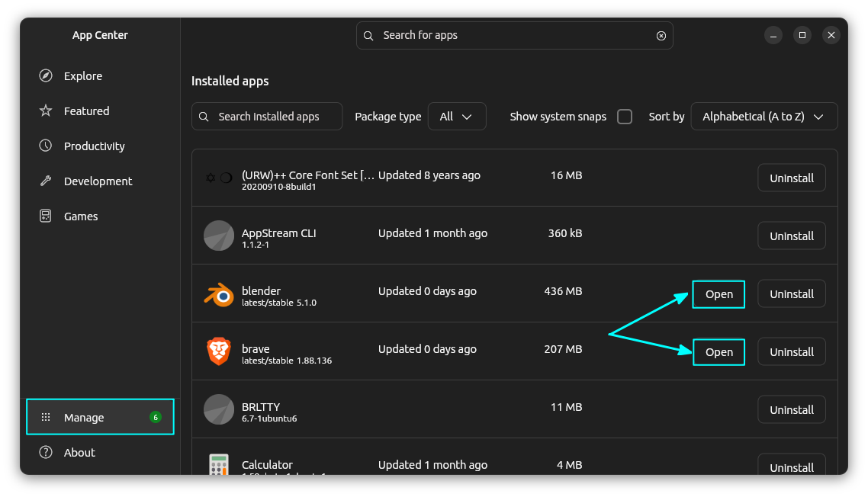Open the Blender application
Screen dimensions: 868x497
tap(718, 293)
